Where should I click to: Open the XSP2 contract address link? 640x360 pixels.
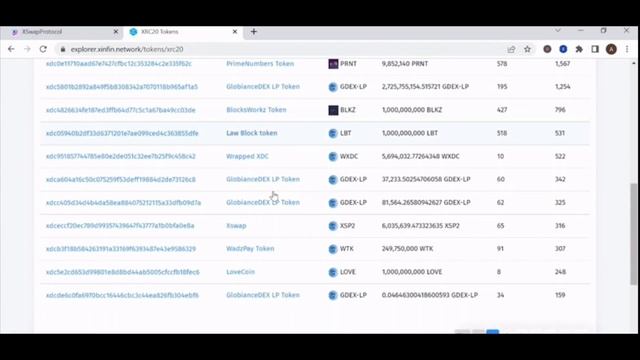[x=120, y=226]
